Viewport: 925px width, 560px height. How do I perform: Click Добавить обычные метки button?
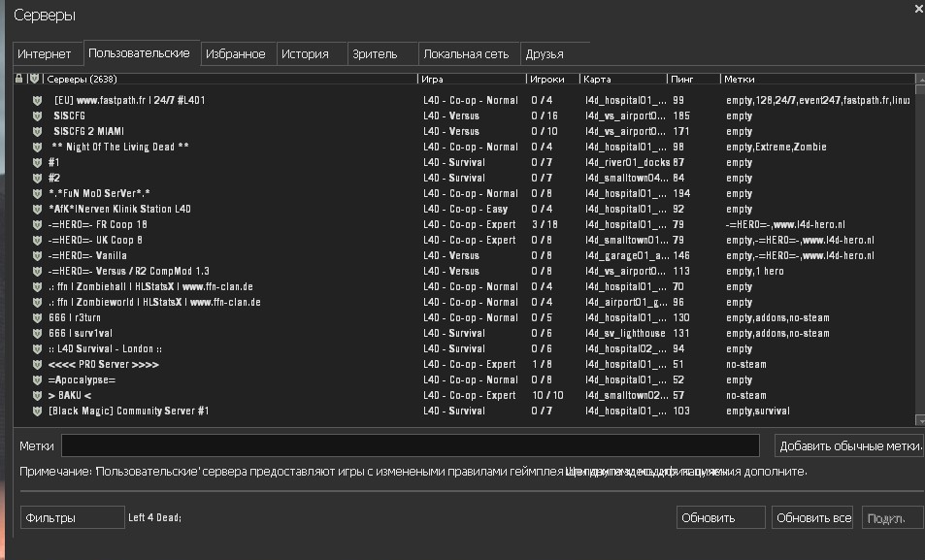[849, 445]
